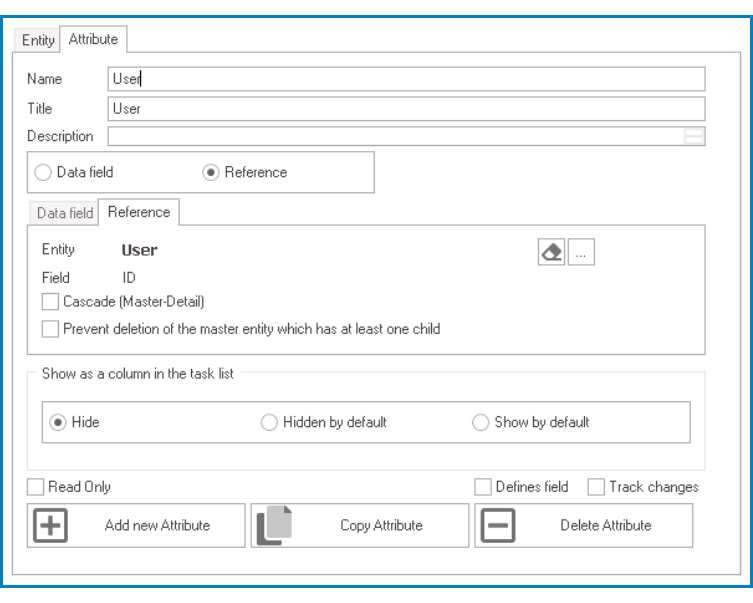Click the eraser icon to clear the entity
Image resolution: width=753 pixels, height=603 pixels.
551,252
